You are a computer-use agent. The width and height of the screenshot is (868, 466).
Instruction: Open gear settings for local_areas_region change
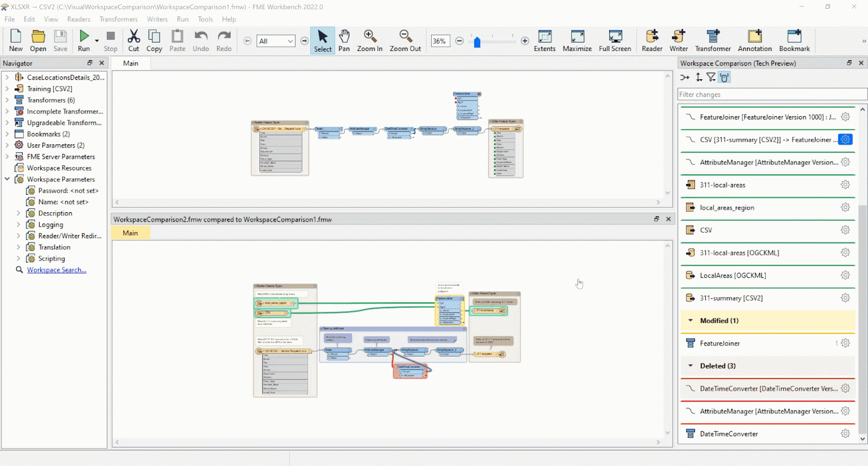[x=845, y=207]
